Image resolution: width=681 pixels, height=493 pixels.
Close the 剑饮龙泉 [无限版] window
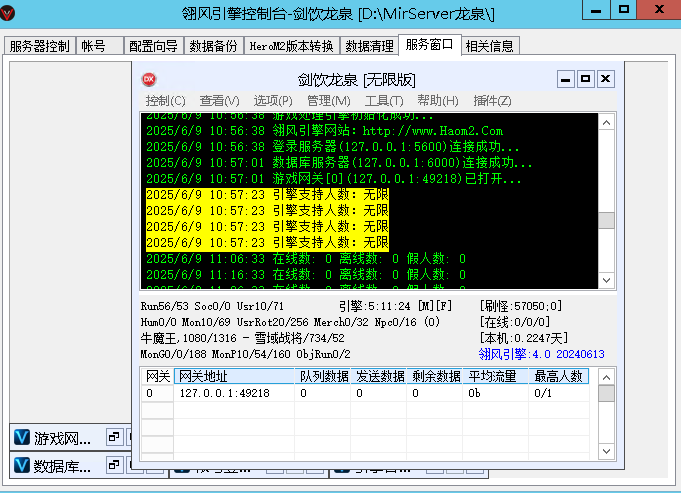tap(605, 79)
